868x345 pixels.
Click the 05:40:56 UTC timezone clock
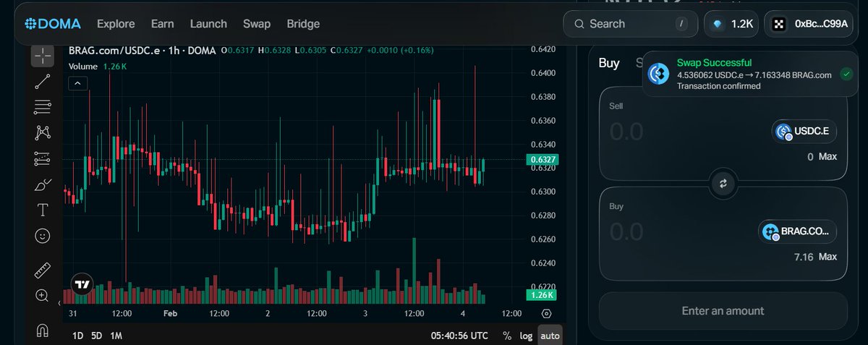pos(459,336)
